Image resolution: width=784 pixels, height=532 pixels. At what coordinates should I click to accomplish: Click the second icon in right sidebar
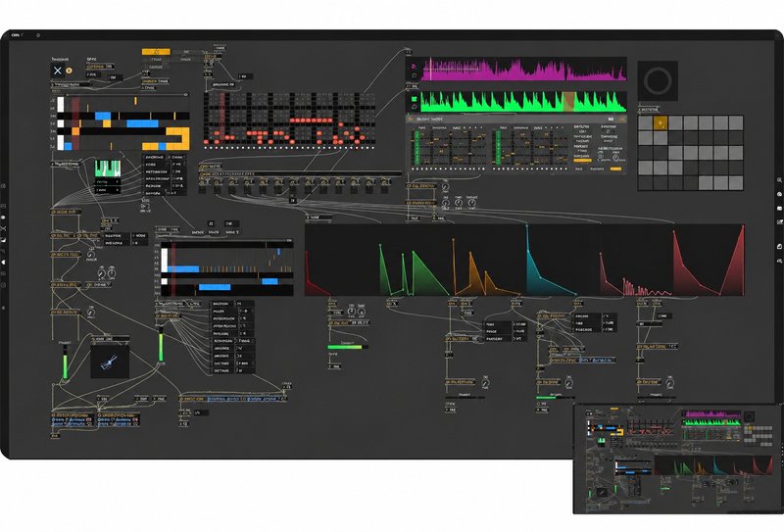point(779,194)
